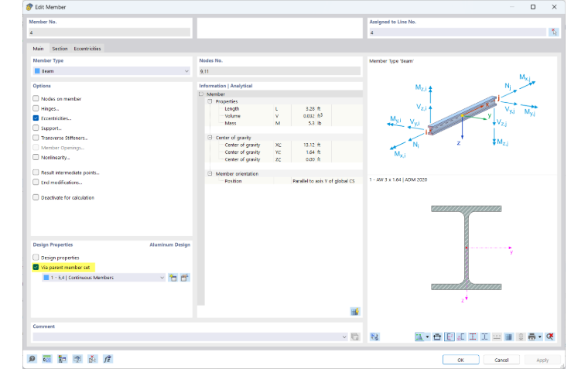Click the view mode trapezoid icon

pos(419,337)
